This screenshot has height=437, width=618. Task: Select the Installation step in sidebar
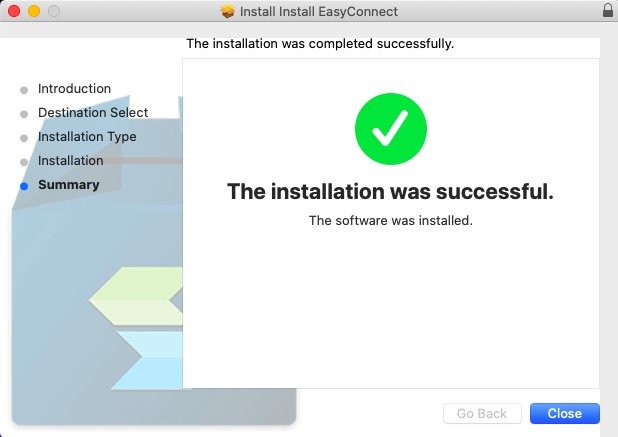(71, 161)
